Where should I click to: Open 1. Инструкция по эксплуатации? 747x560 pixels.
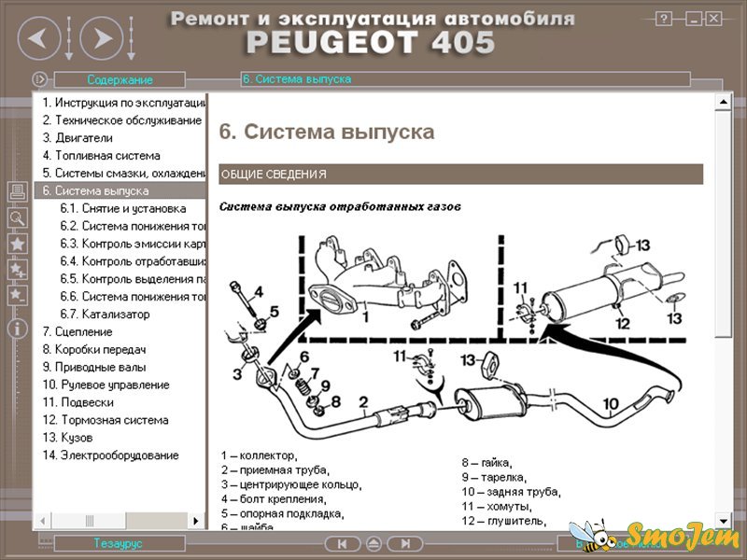point(124,103)
